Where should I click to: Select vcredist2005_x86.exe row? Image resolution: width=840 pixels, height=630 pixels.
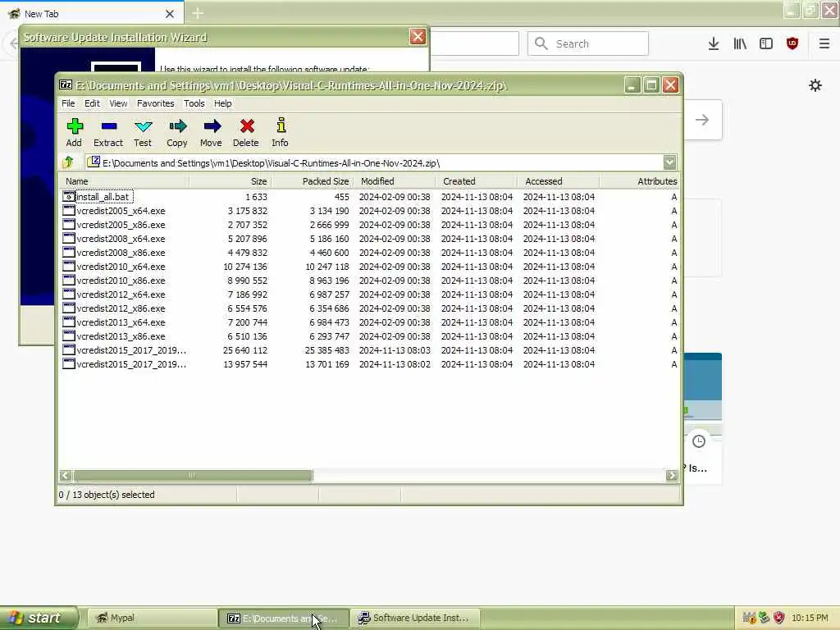(370, 225)
